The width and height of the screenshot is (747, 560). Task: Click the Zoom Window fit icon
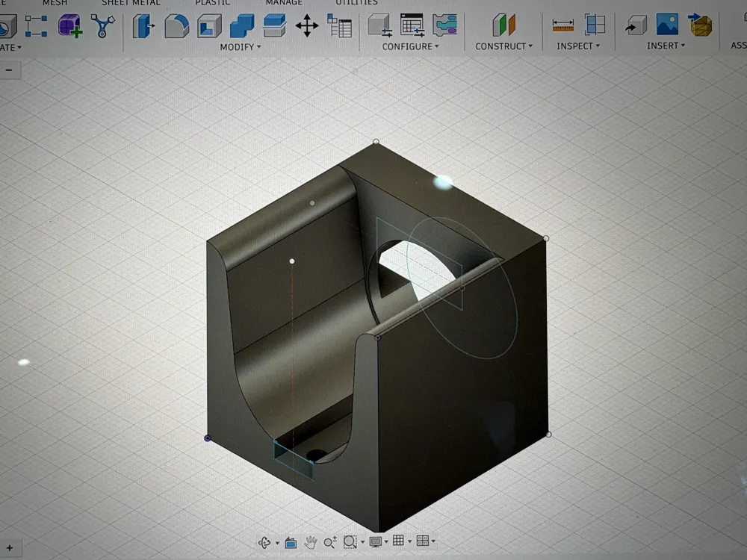click(350, 541)
